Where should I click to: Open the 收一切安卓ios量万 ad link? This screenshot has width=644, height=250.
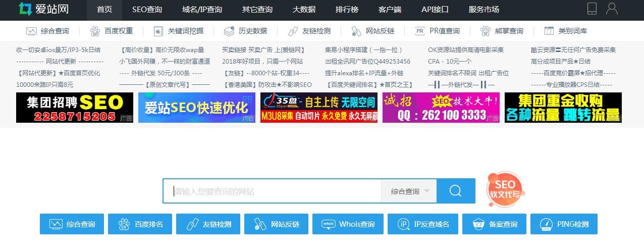tap(59, 50)
